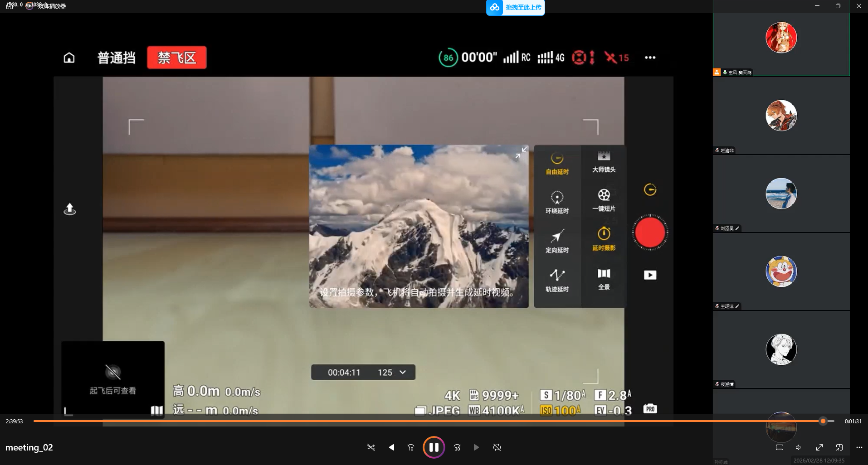
Task: Open subtitles and captions options
Action: click(780, 447)
